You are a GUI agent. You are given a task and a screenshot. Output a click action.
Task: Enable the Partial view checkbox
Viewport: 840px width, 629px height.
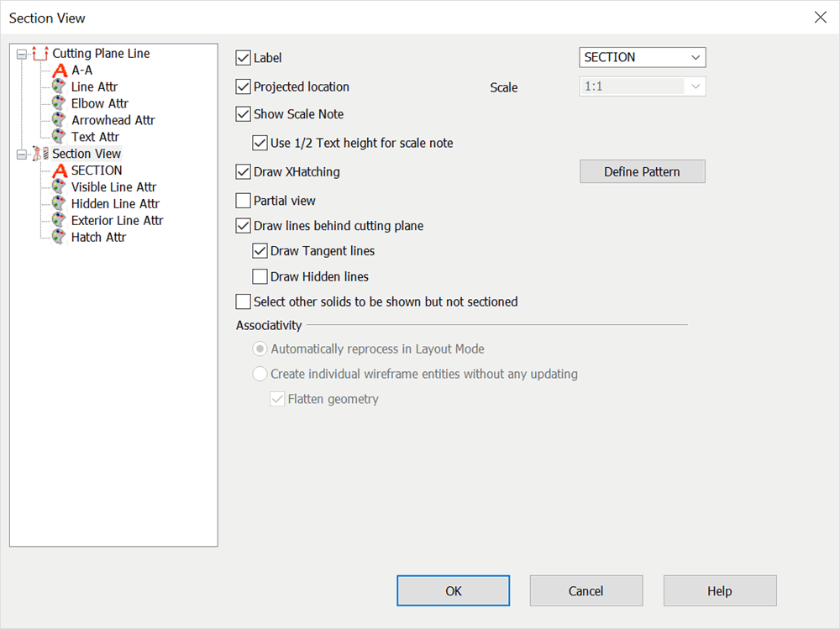point(241,201)
